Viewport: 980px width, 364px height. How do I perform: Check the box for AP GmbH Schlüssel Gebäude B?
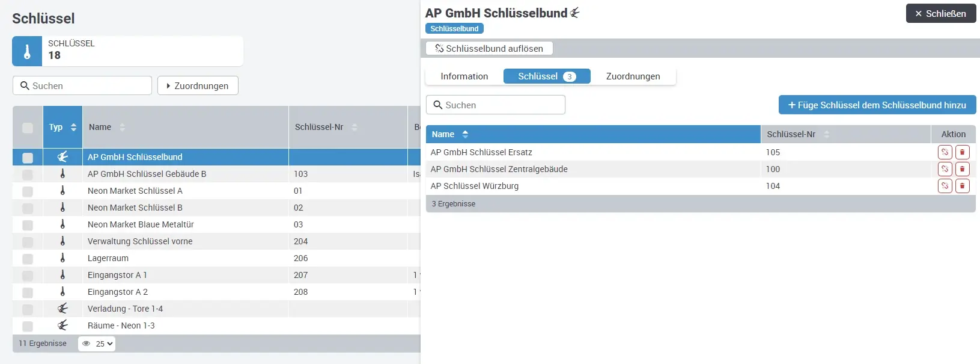pyautogui.click(x=28, y=174)
